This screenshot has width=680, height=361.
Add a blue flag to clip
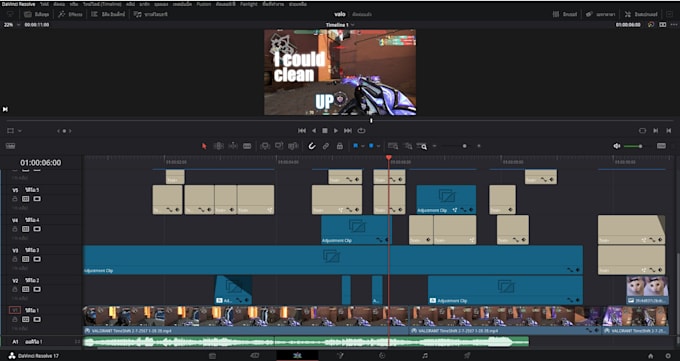(356, 146)
